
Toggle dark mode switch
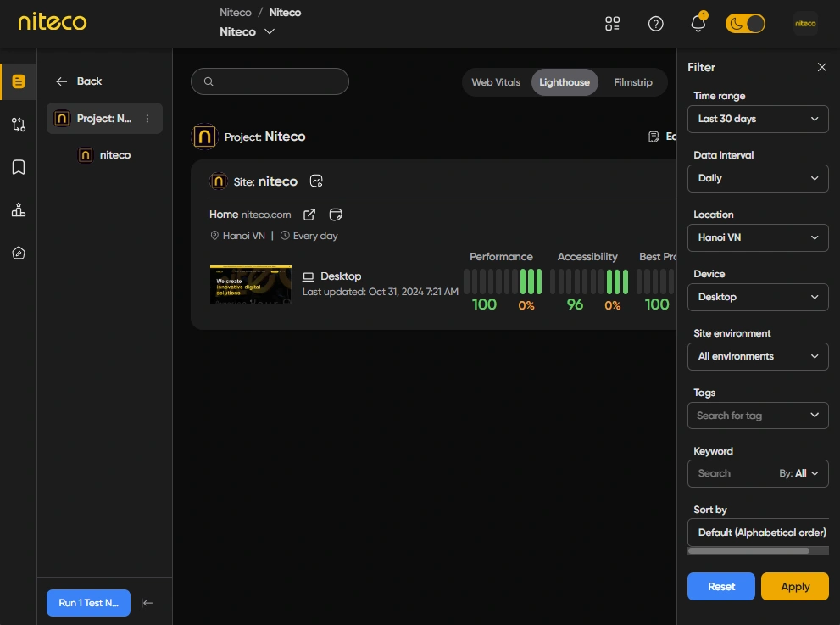pos(745,24)
